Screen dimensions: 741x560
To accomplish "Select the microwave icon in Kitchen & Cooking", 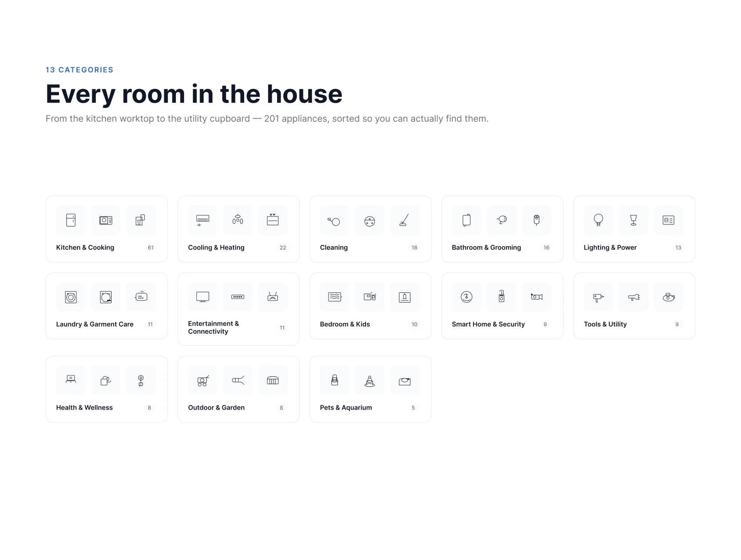I will (106, 220).
